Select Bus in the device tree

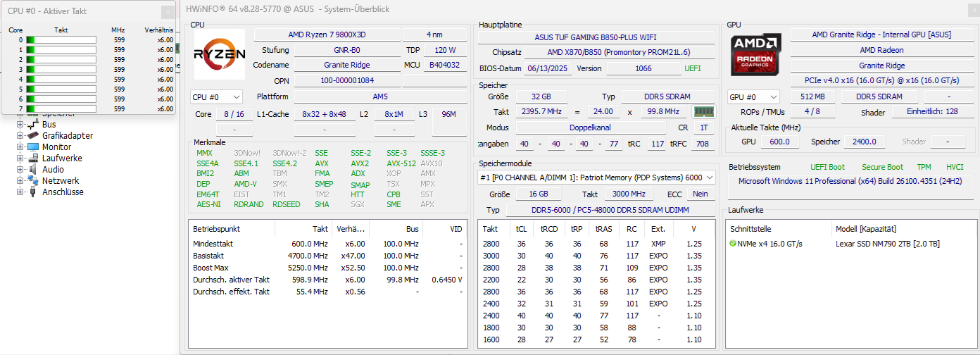[49, 125]
